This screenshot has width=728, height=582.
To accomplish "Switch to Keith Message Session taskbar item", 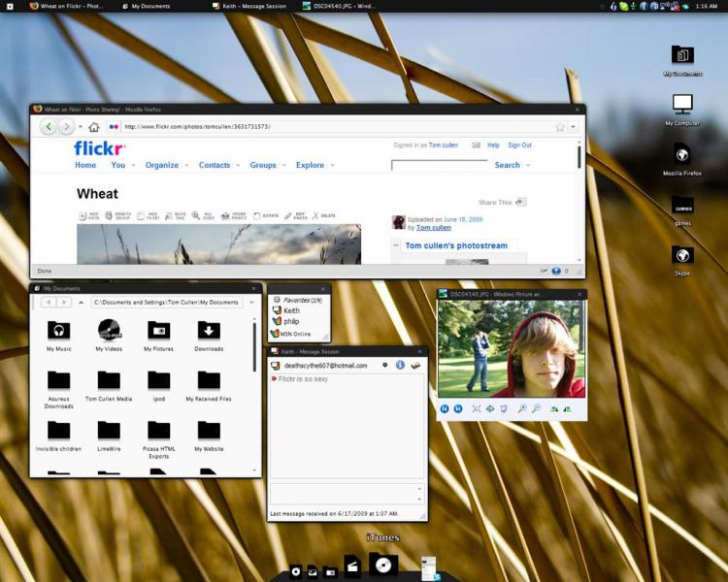I will [249, 6].
